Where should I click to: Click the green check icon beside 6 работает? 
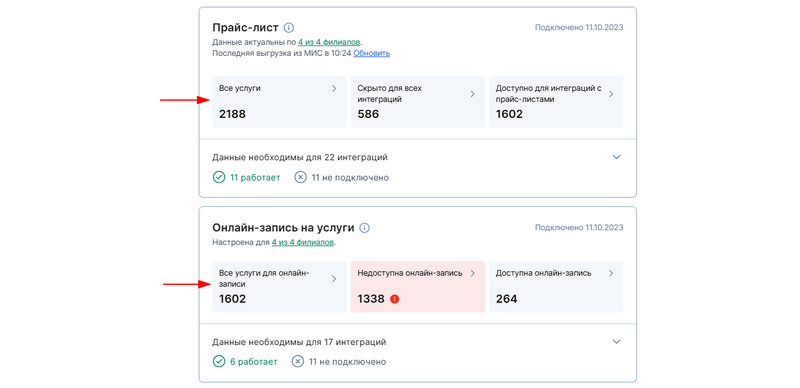point(218,361)
